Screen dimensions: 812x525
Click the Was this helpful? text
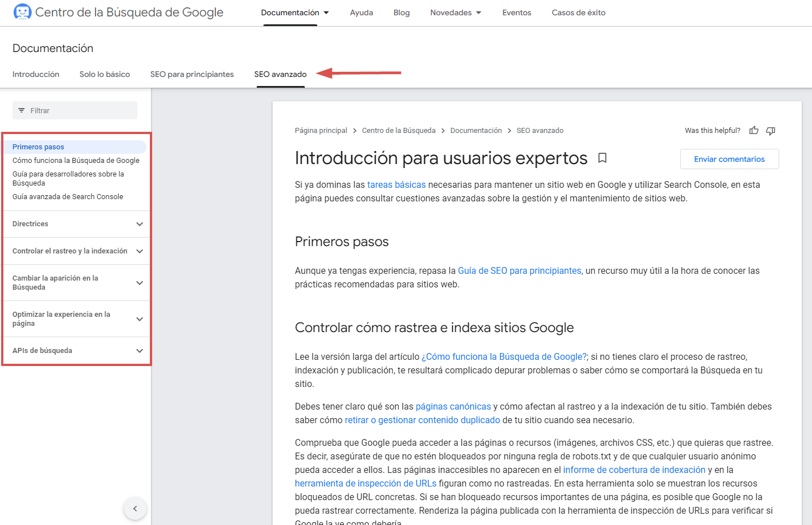click(x=712, y=131)
